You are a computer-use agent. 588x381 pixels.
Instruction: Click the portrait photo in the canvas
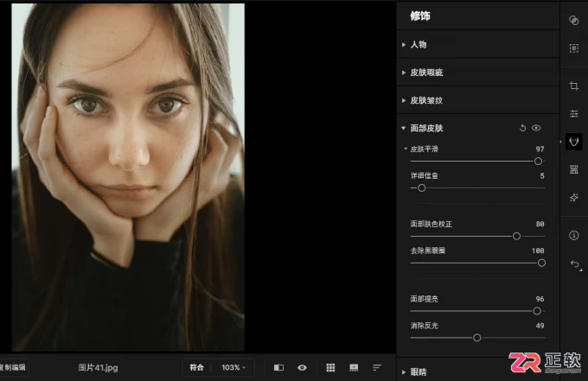tap(128, 177)
